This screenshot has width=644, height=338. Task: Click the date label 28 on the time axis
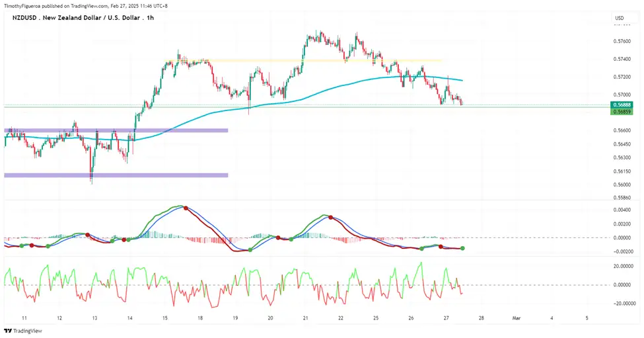[482, 318]
